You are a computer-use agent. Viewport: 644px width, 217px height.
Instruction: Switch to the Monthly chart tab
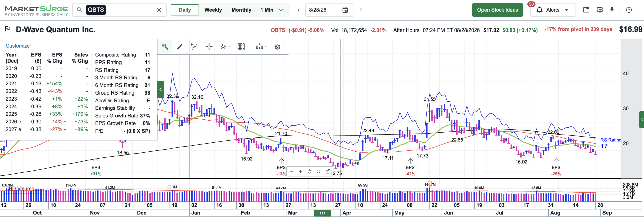point(241,10)
